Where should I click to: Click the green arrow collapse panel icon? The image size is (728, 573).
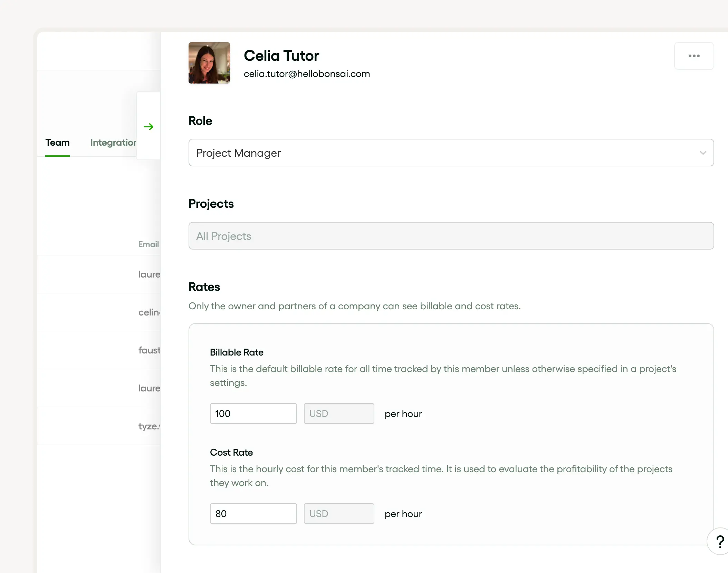click(x=149, y=127)
